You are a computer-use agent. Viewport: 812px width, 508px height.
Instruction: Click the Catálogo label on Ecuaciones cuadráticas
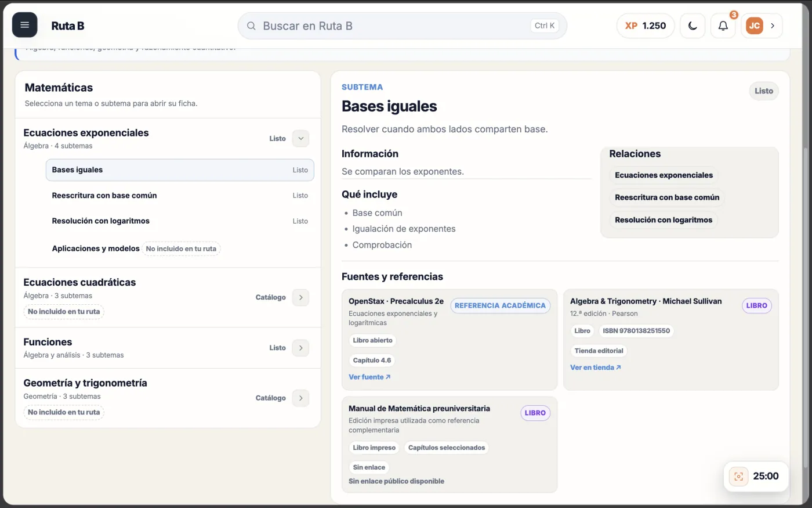[271, 297]
